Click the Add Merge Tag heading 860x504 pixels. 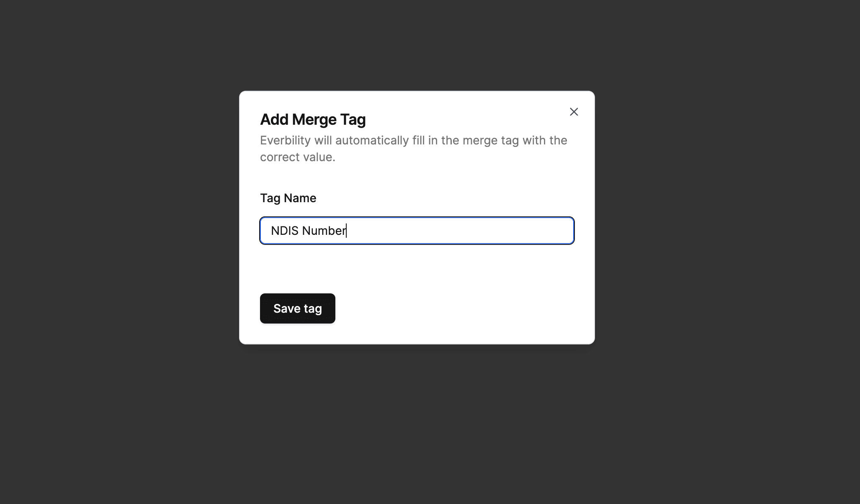pyautogui.click(x=313, y=120)
